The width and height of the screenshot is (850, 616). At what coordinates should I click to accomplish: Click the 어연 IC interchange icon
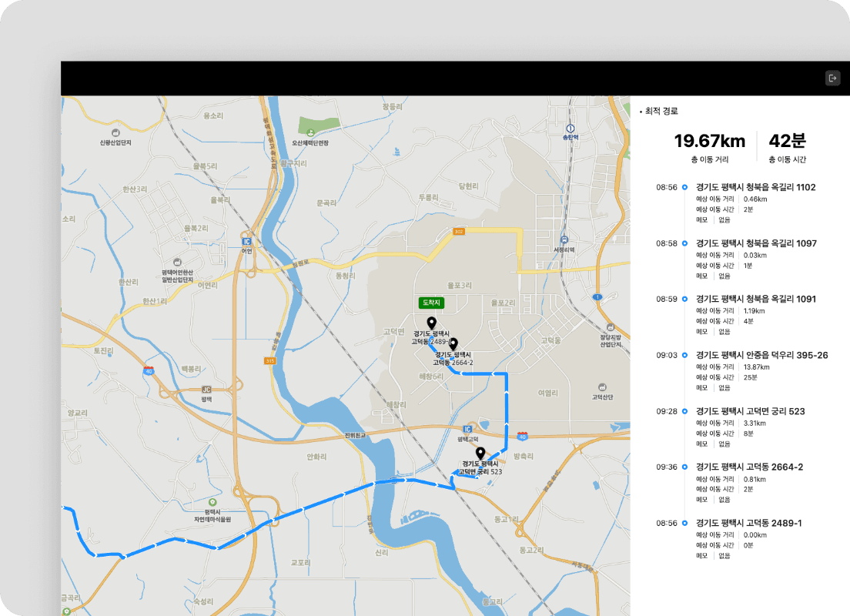click(x=246, y=242)
